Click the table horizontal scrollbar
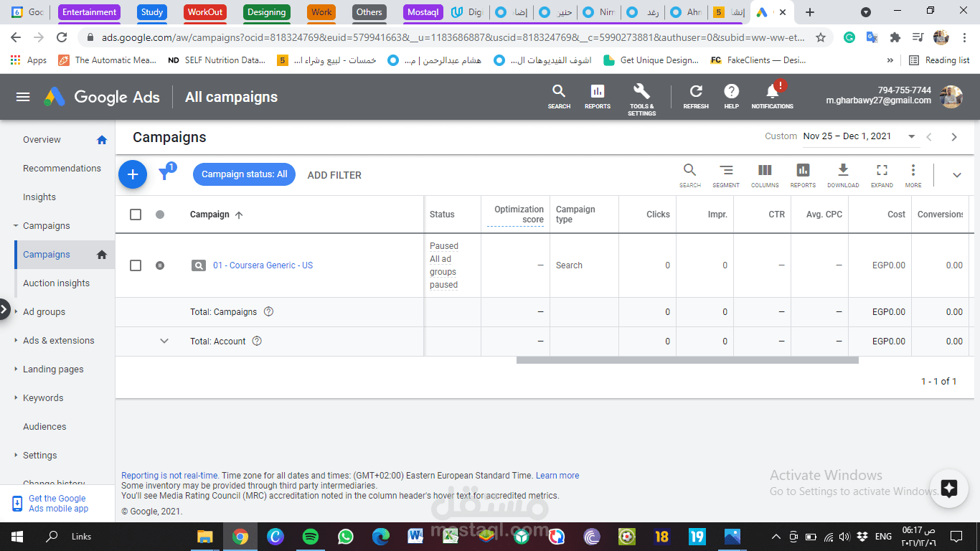980x551 pixels. point(687,360)
